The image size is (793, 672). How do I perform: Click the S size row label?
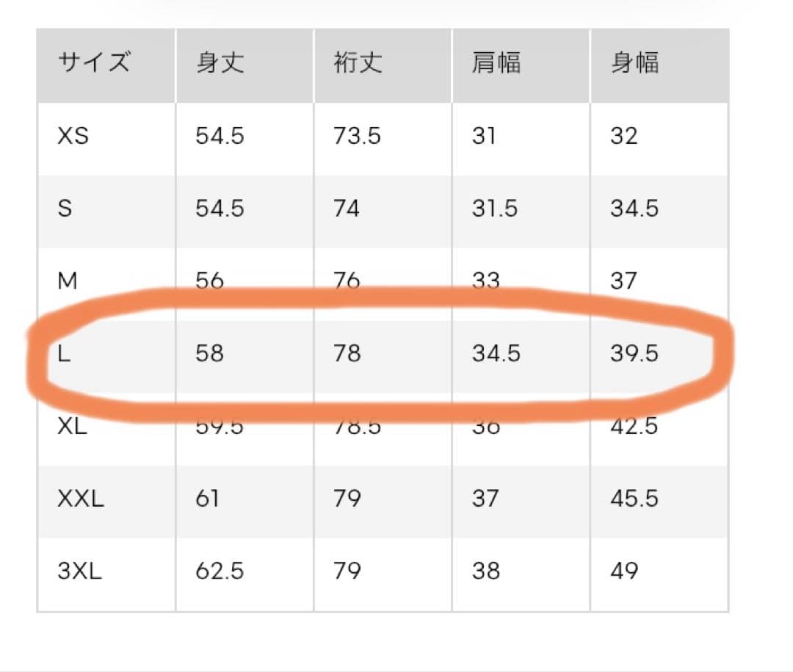click(65, 208)
